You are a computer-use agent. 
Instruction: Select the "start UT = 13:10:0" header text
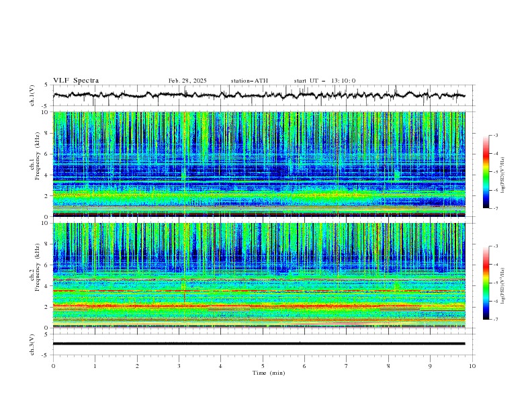[x=324, y=81]
